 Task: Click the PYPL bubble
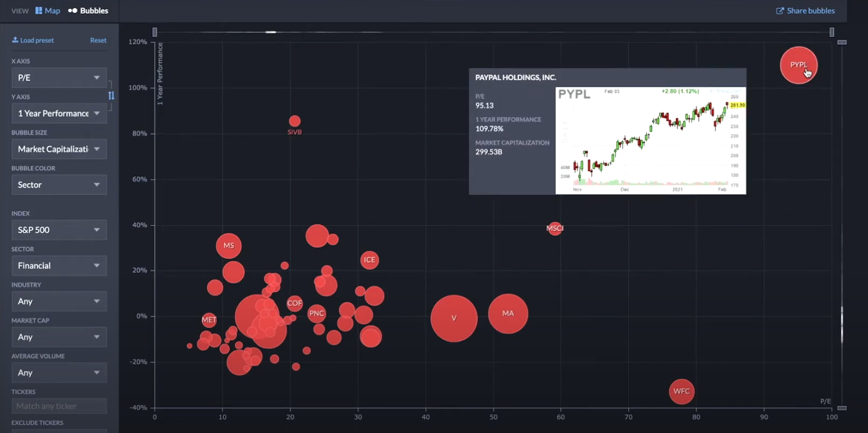(x=799, y=65)
